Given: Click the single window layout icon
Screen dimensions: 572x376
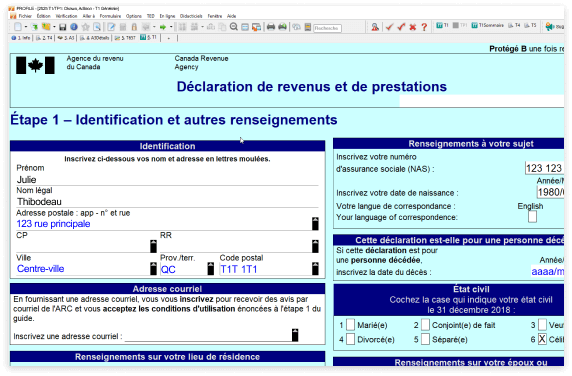Looking at the screenshot, I should [245, 27].
